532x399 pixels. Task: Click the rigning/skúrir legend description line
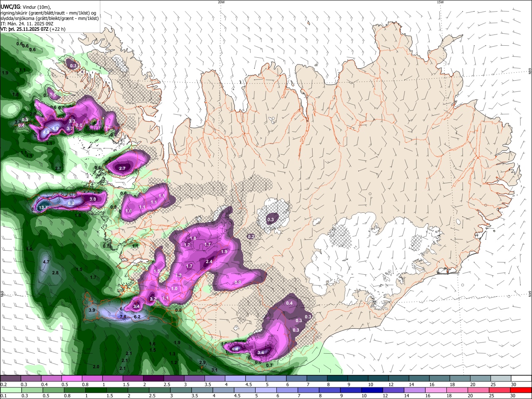pos(49,12)
